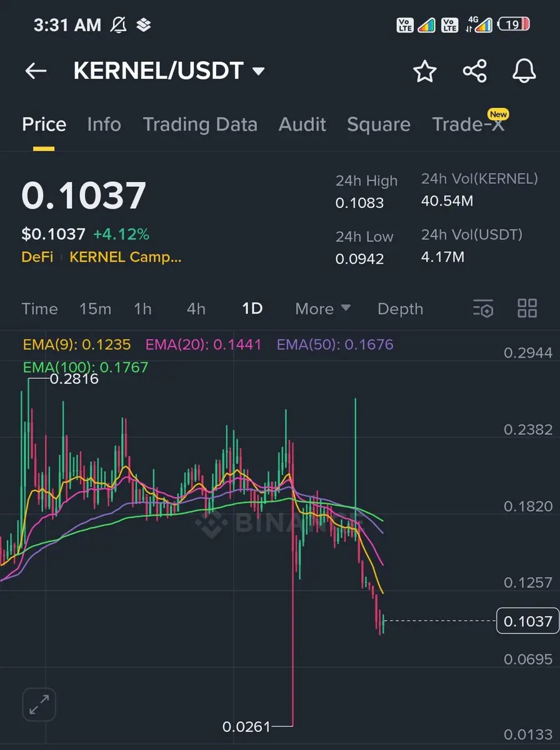Add KERNEL/USDT to favorites with star
The image size is (560, 750).
point(425,71)
